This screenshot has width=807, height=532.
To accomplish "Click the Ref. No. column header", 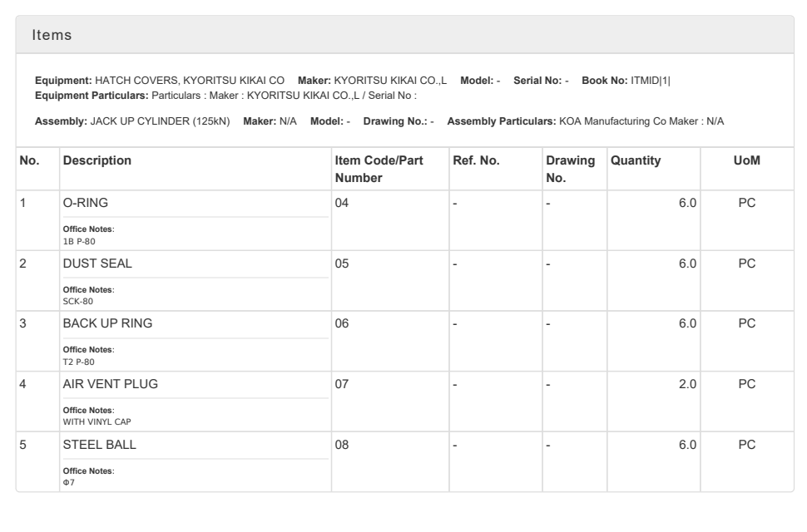I will click(x=477, y=161).
